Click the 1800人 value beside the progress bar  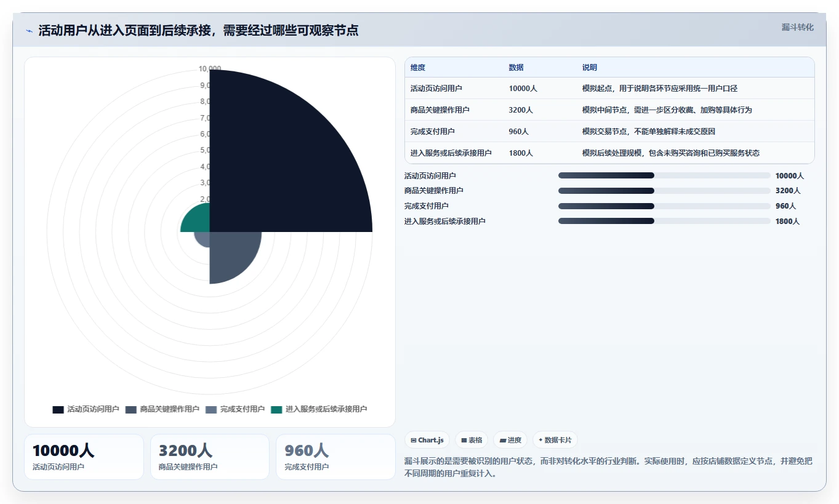[788, 222]
